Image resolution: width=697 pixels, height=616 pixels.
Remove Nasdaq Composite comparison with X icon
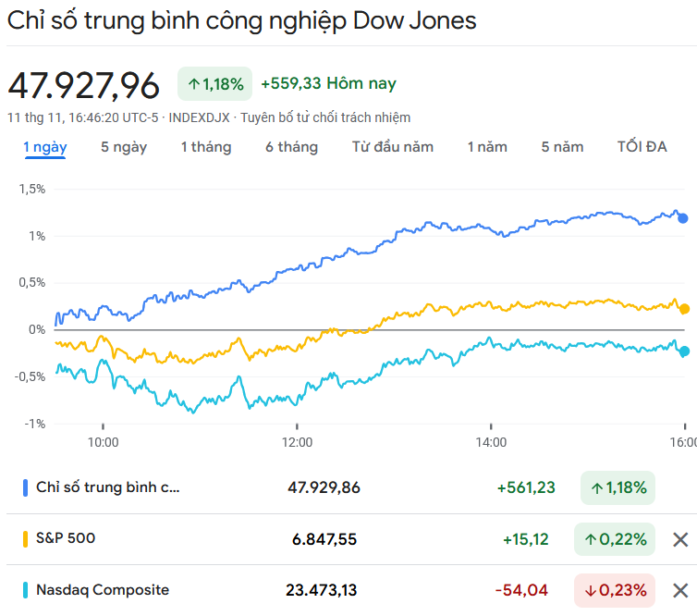[680, 590]
